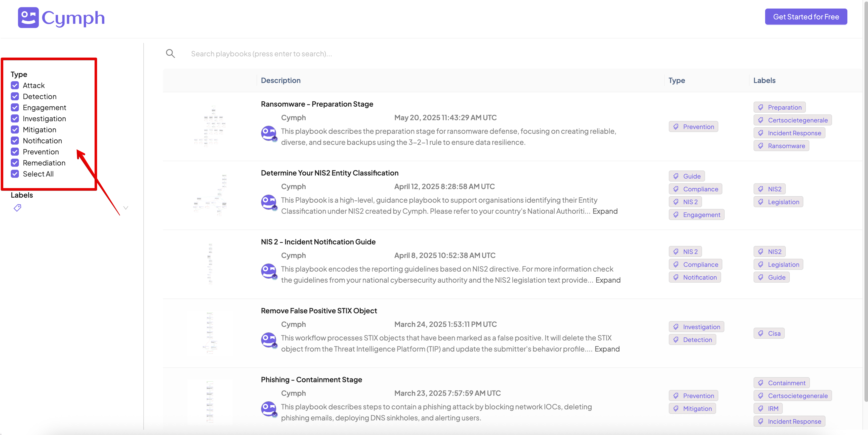
Task: Toggle the Select All checkbox
Action: point(15,174)
